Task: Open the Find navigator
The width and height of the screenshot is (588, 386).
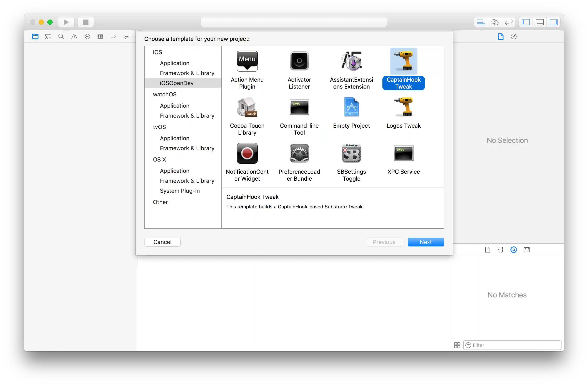Action: point(61,36)
